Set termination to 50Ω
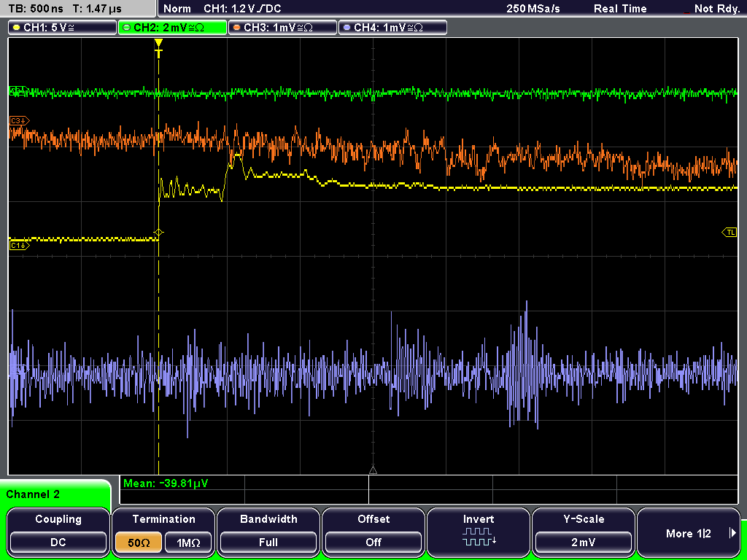The width and height of the screenshot is (747, 560). coord(139,542)
